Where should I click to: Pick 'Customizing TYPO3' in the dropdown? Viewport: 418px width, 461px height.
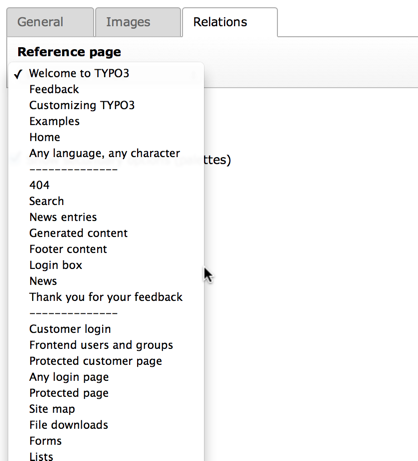106,105
